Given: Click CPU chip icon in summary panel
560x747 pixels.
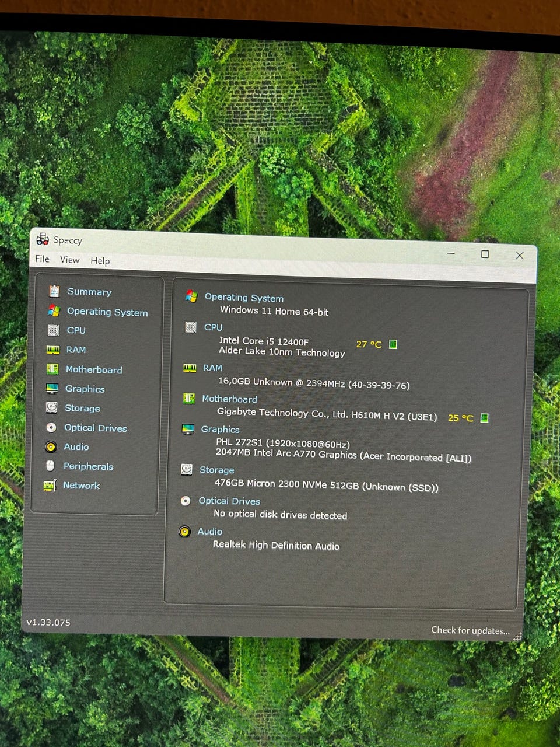Looking at the screenshot, I should click(190, 327).
